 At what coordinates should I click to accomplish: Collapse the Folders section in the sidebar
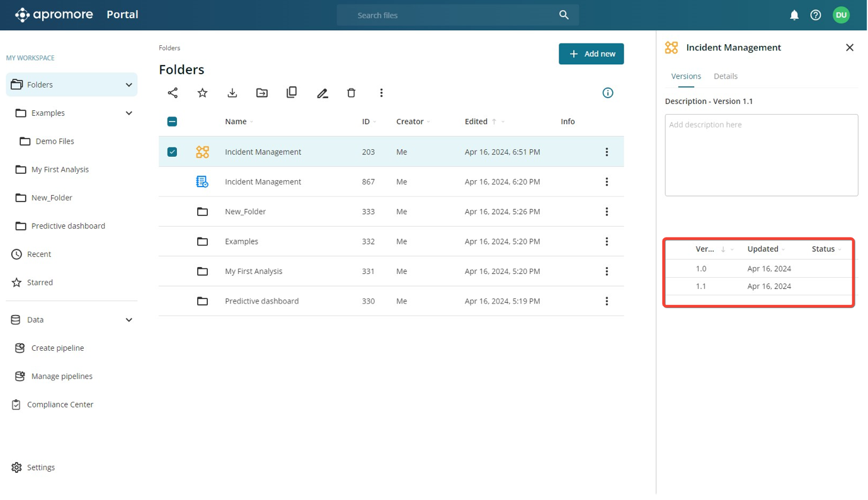coord(129,85)
